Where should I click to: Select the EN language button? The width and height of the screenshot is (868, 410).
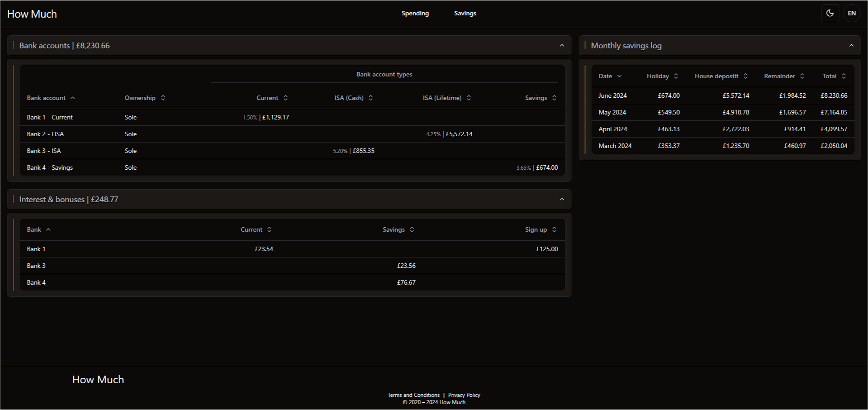pos(851,13)
